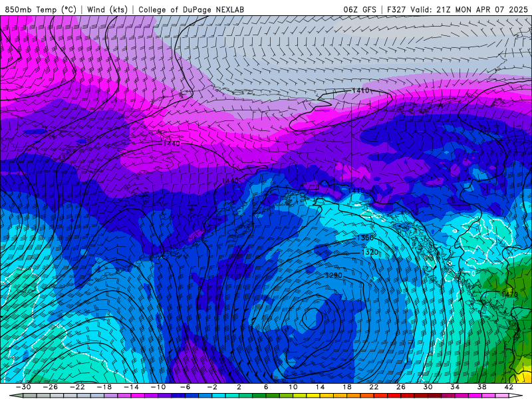Click the 2 colorbar scale label
The width and height of the screenshot is (532, 399).
tap(239, 387)
